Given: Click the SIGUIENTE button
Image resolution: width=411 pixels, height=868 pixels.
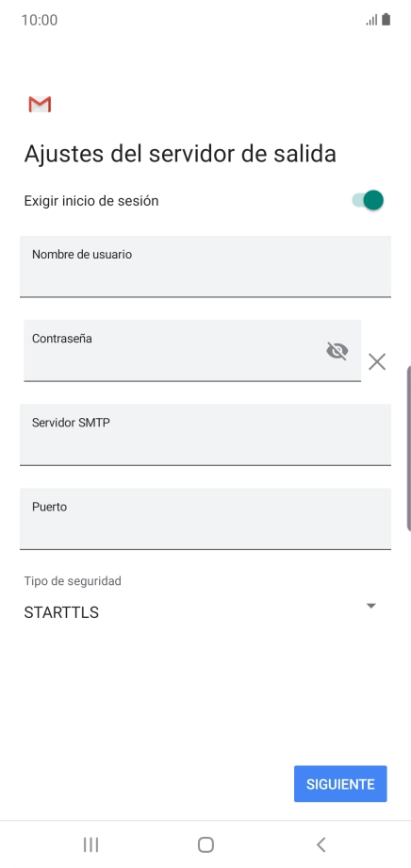Looking at the screenshot, I should [x=340, y=784].
